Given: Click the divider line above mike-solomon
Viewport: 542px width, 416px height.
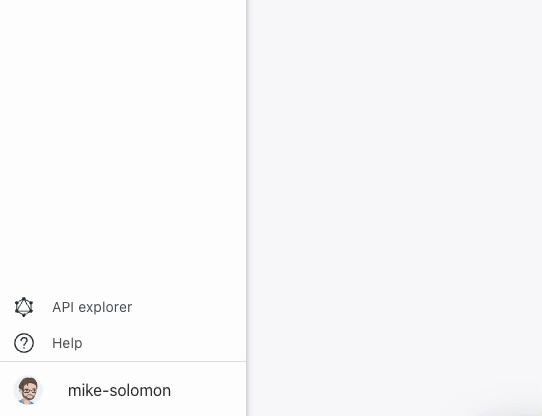Looking at the screenshot, I should 123,362.
